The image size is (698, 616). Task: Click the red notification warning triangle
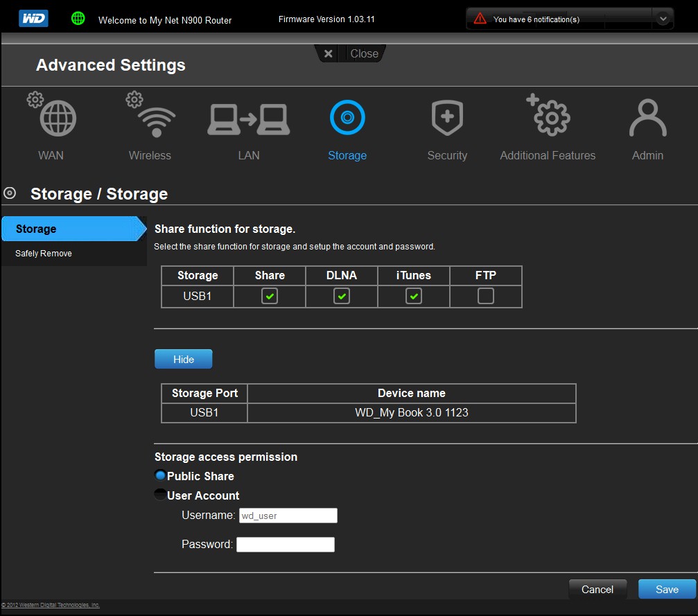click(x=480, y=19)
